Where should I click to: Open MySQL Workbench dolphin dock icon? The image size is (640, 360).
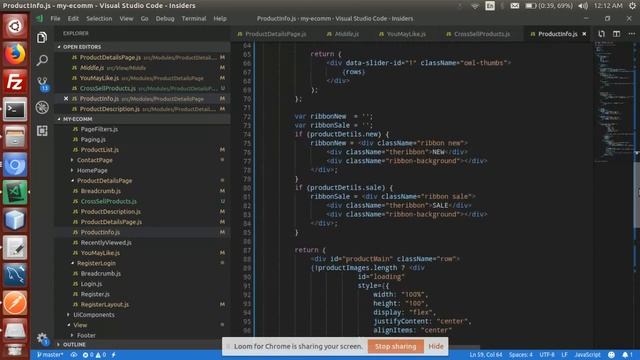coord(15,275)
